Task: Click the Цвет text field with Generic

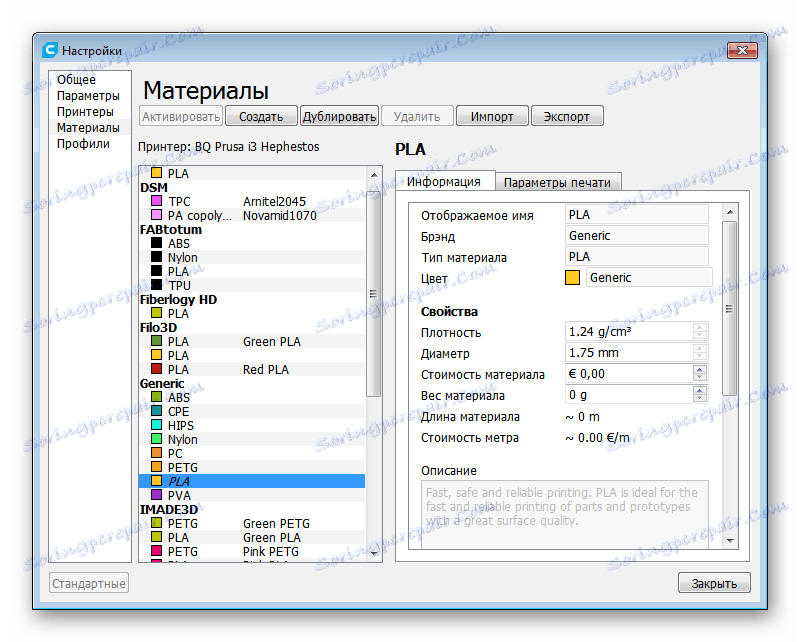Action: coord(649,278)
